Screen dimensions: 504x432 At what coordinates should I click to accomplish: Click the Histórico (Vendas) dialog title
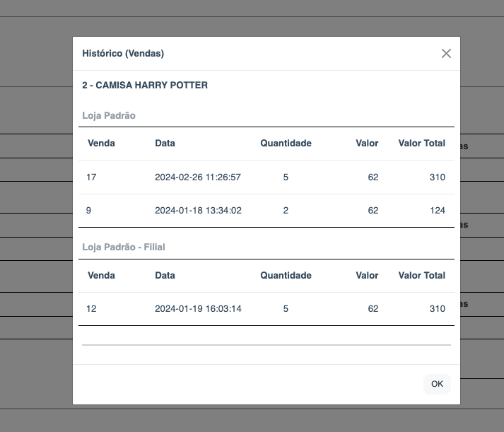tap(123, 54)
